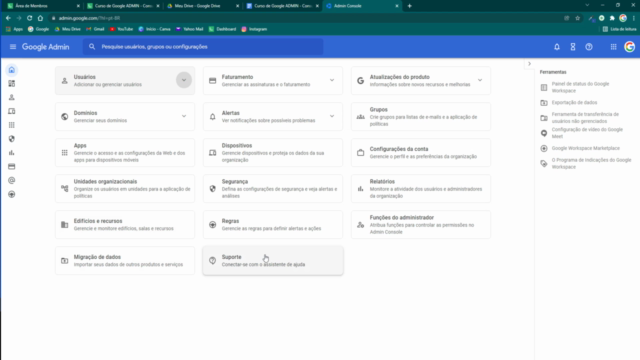Open Configurações da conta card
Screen dimensions: 640x360
421,152
